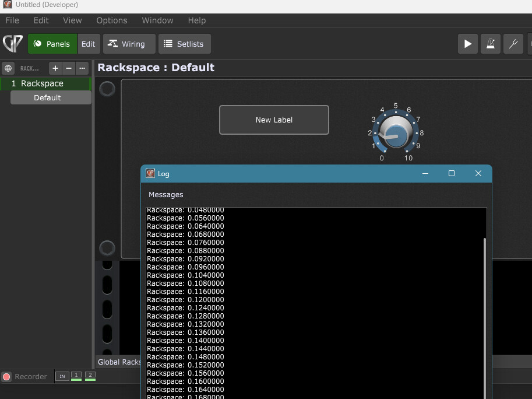Open the tuner with the tuning fork icon
532x399 pixels.
tap(513, 44)
